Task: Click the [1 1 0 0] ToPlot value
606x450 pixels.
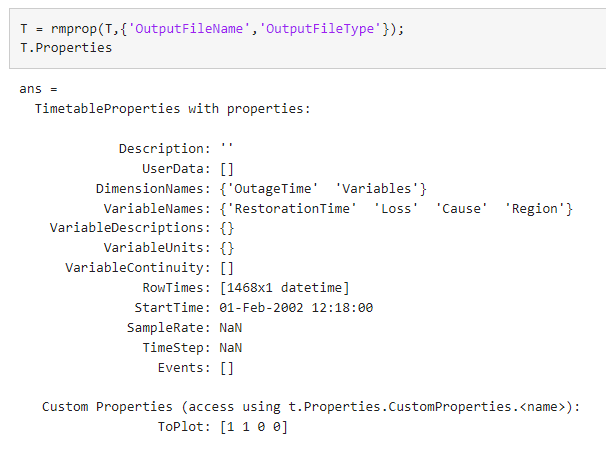Action: pyautogui.click(x=254, y=427)
